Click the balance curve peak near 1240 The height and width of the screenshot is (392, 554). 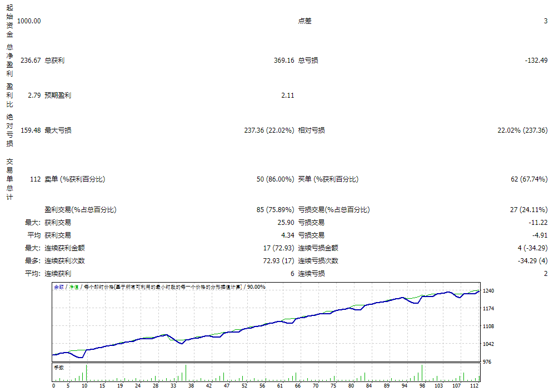coord(480,290)
